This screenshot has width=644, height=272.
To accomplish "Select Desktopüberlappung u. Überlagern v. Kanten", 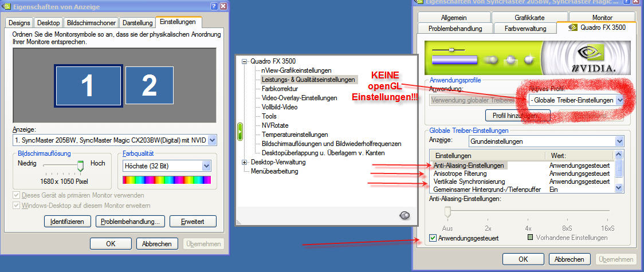I will pyautogui.click(x=323, y=153).
